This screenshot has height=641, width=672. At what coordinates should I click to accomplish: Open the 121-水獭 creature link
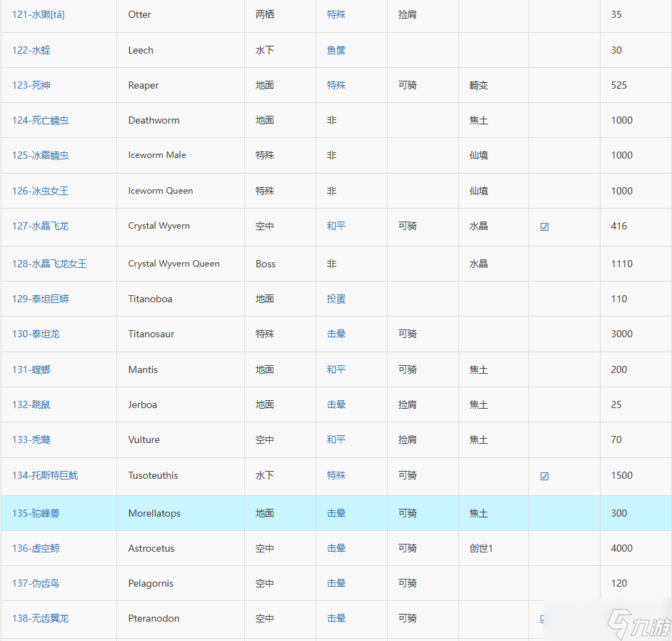[x=38, y=14]
